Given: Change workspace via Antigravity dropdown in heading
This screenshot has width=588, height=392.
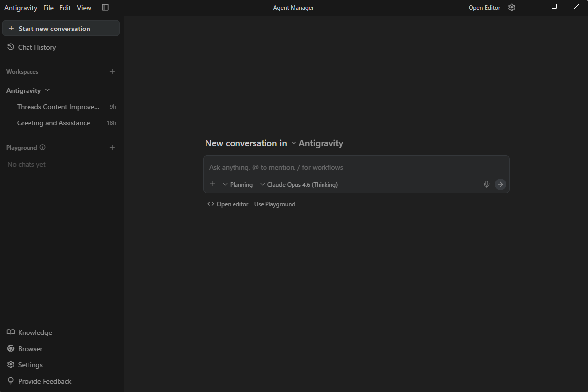Looking at the screenshot, I should pos(317,143).
